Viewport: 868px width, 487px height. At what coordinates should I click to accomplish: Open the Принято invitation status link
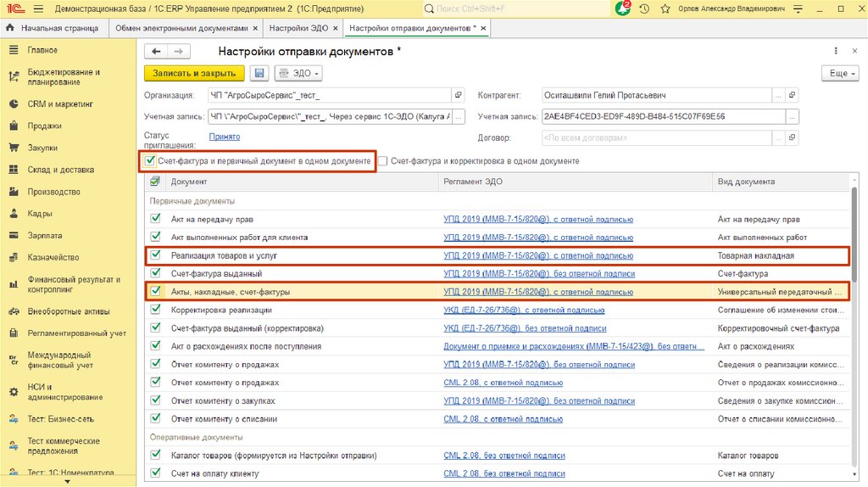tap(224, 137)
